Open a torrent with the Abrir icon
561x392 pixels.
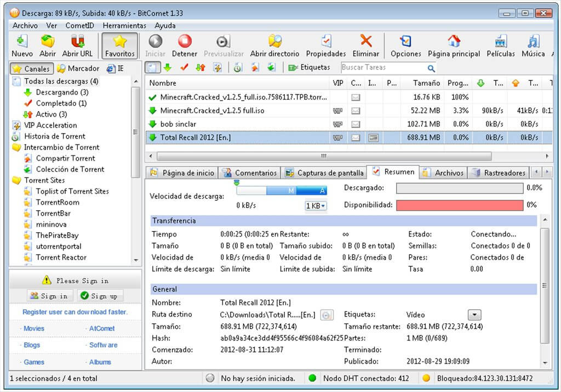[48, 42]
